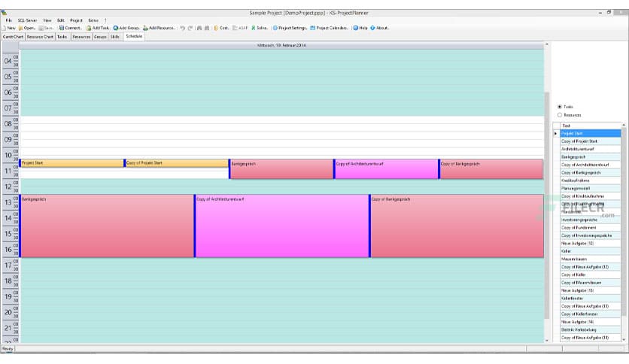Viewport: 629px width, 364px height.
Task: Switch to the Skills tab
Action: [115, 37]
